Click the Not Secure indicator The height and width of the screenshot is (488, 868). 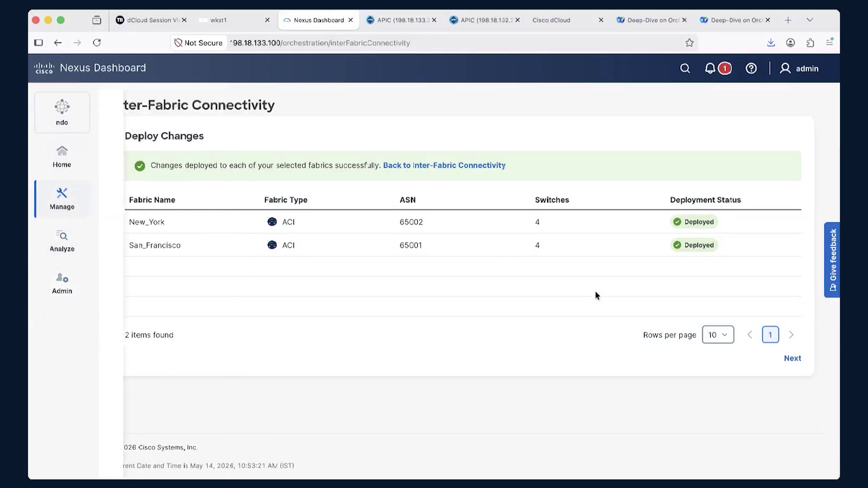tap(198, 43)
